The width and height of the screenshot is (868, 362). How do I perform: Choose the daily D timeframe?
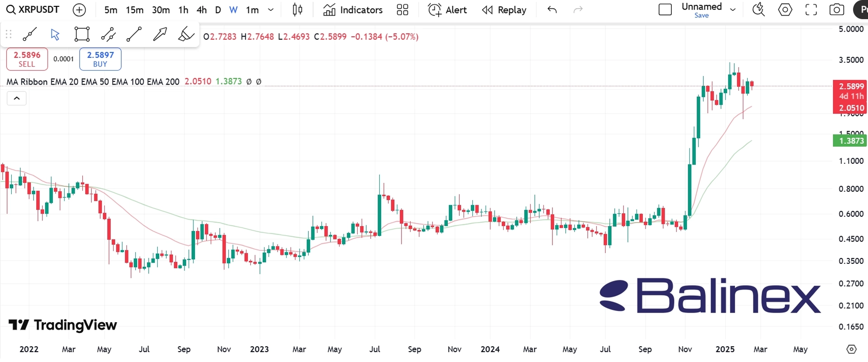click(218, 10)
